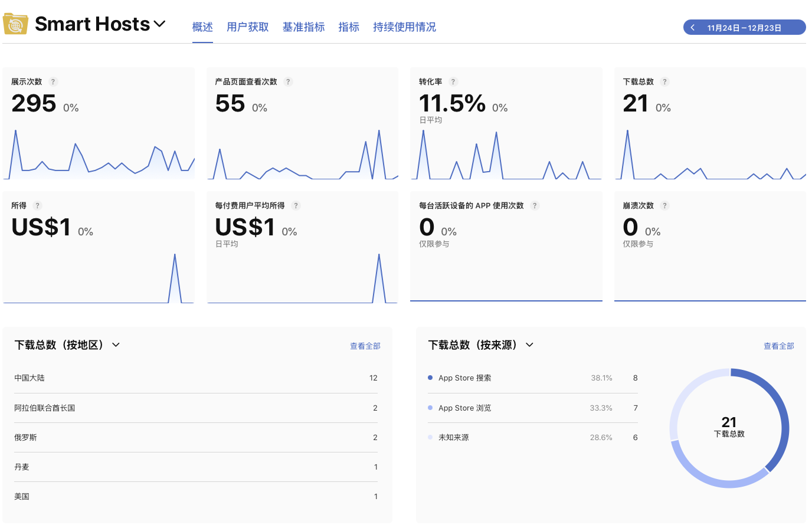Screen dimensions: 812x528
Task: Open help tooltip for 所得
Action: [37, 205]
